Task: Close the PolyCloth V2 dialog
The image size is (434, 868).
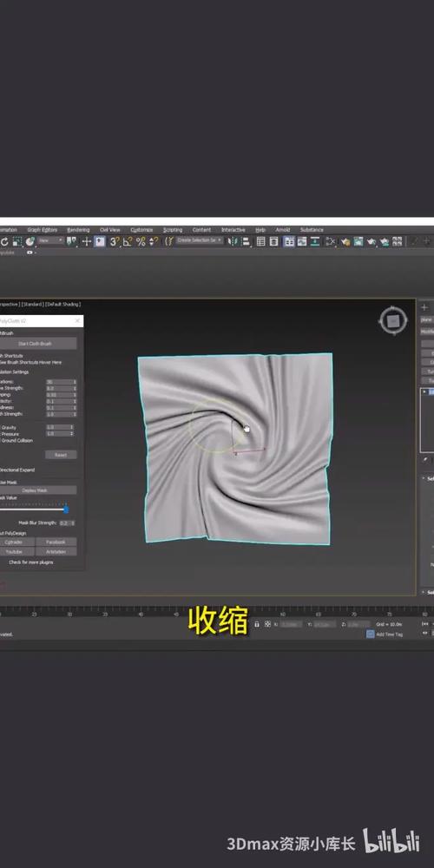Action: click(77, 320)
